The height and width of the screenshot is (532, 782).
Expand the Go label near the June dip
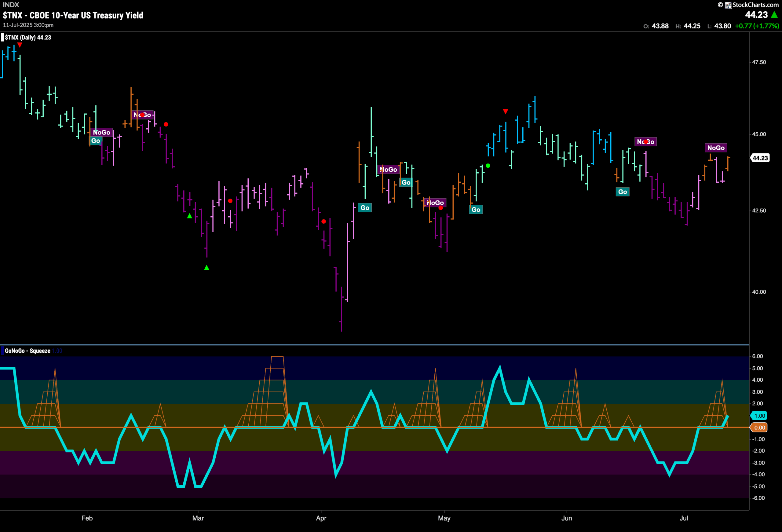pos(623,192)
